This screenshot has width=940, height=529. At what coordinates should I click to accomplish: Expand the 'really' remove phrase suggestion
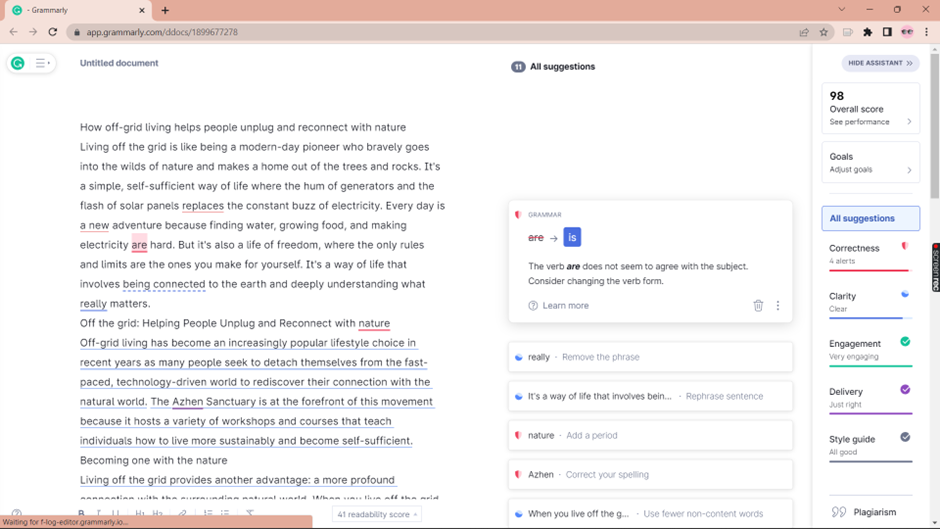(x=650, y=357)
